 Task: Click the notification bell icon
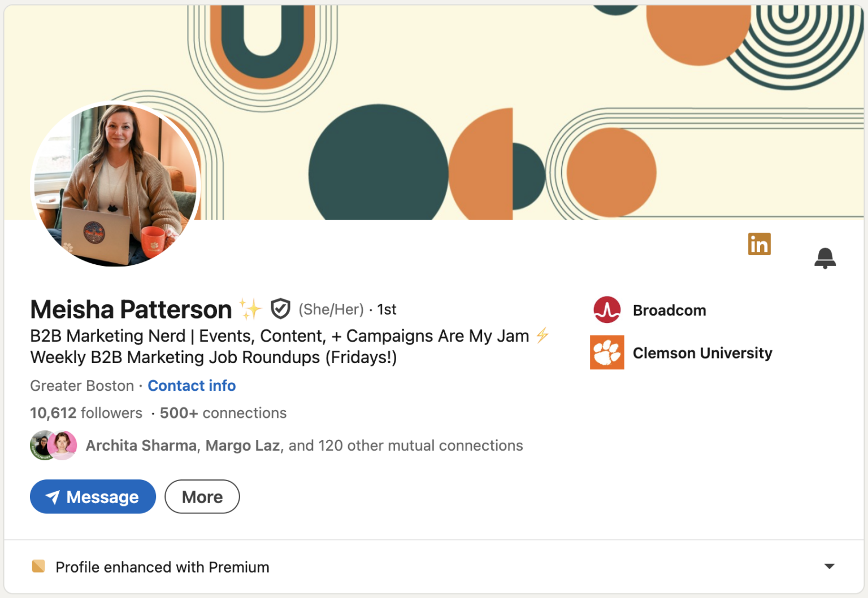824,257
